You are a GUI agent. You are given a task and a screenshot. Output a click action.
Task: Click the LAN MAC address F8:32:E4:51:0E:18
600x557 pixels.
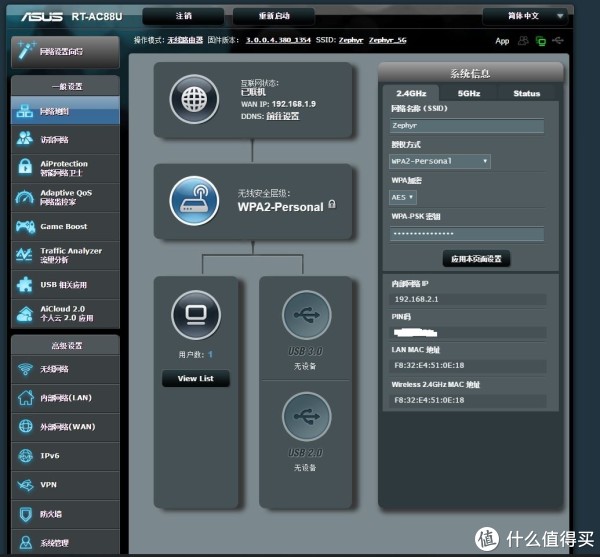pos(429,365)
